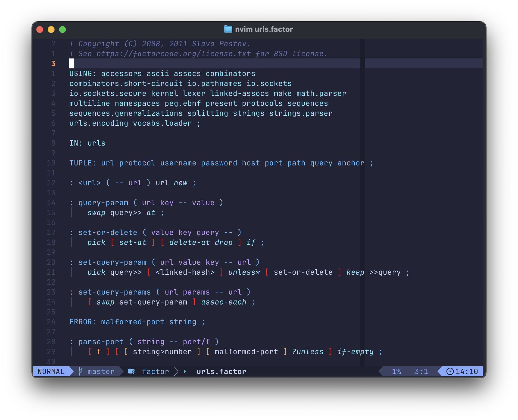Click malformed-port on the ERROR: line

coord(133,322)
